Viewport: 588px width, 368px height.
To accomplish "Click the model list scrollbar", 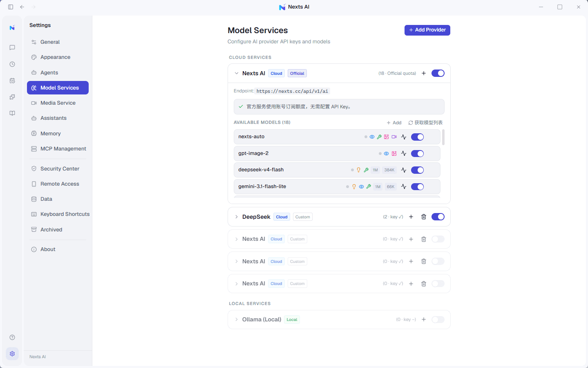I will tap(443, 137).
